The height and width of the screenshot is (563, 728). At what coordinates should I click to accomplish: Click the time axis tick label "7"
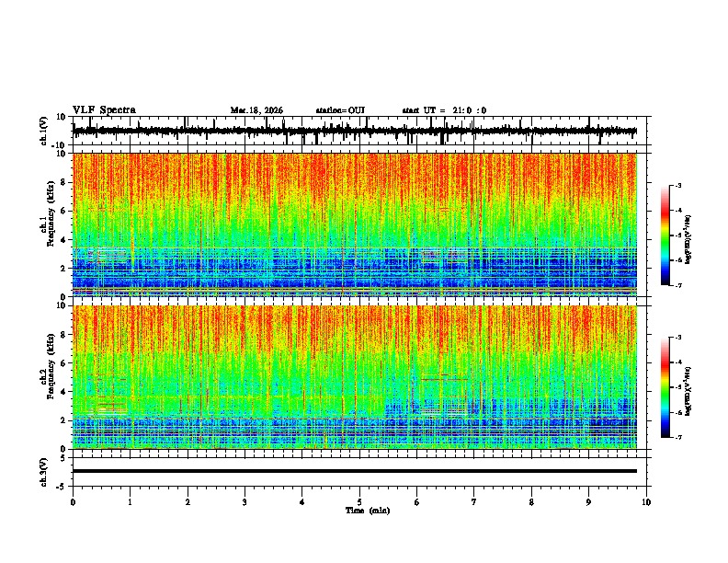[x=474, y=502]
